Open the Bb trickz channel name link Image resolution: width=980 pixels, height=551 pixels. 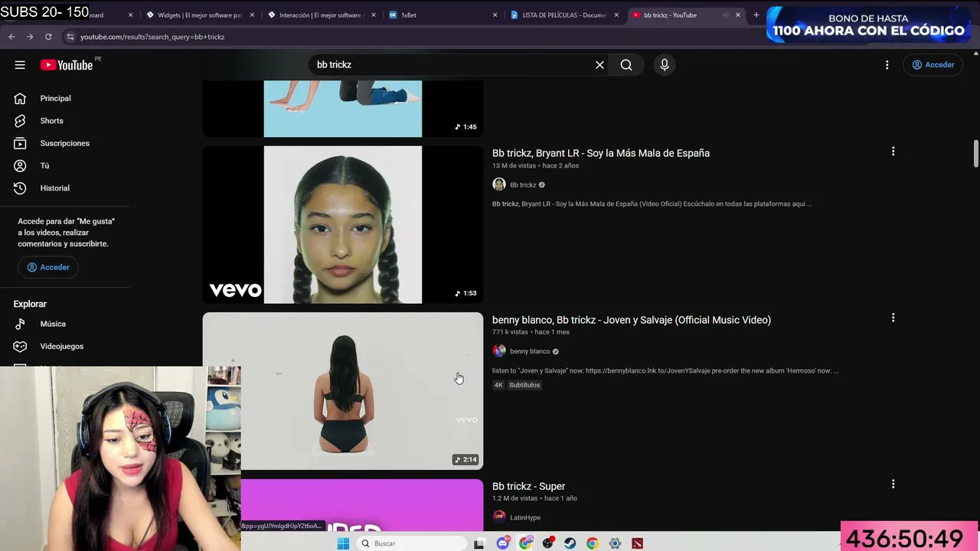(523, 185)
